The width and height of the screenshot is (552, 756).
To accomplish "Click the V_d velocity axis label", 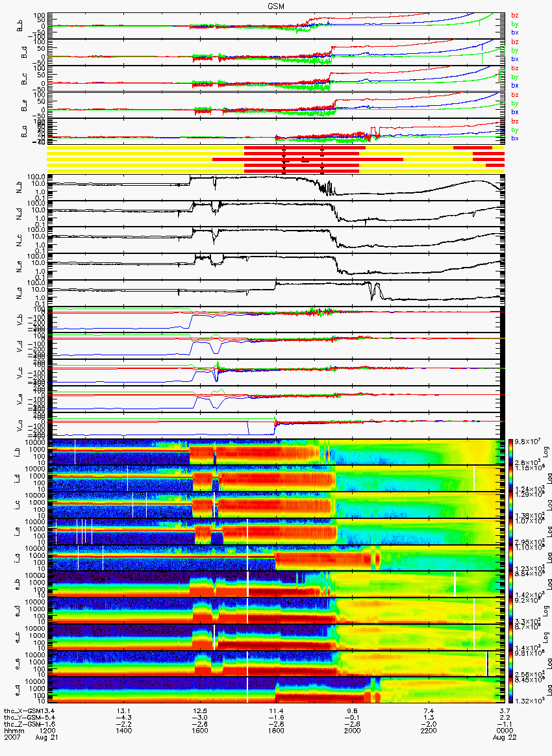I will coord(20,346).
